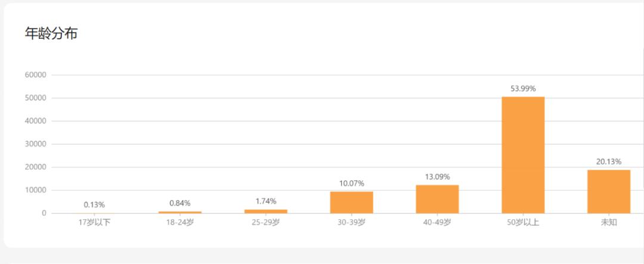Select the 30000 y-axis value
644x264 pixels.
click(35, 144)
